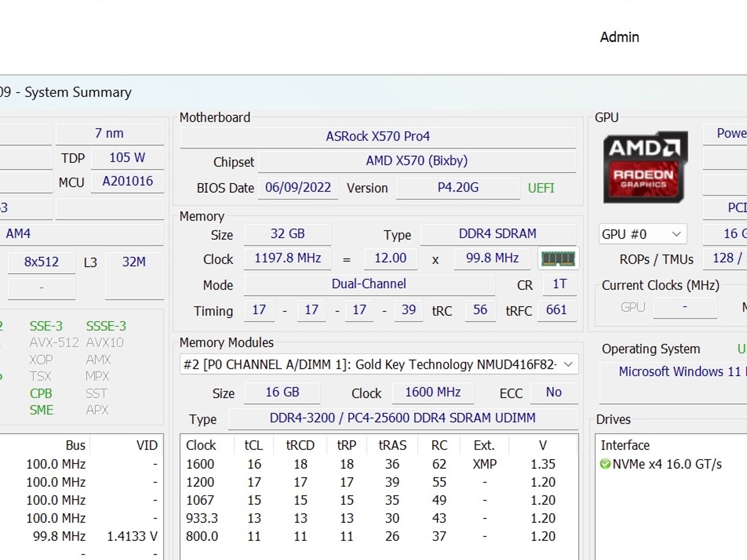Click the NVMe x4 16.0 GT/s drive entry

[667, 464]
